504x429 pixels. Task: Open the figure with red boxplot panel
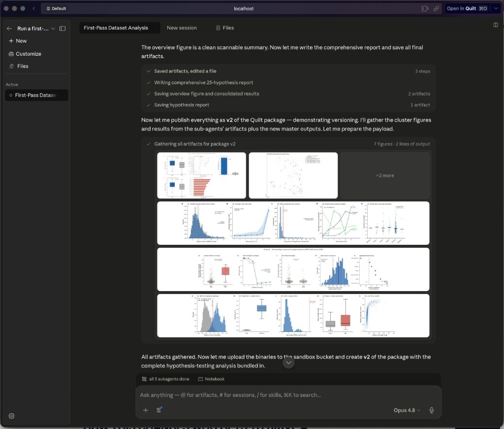pos(293,269)
